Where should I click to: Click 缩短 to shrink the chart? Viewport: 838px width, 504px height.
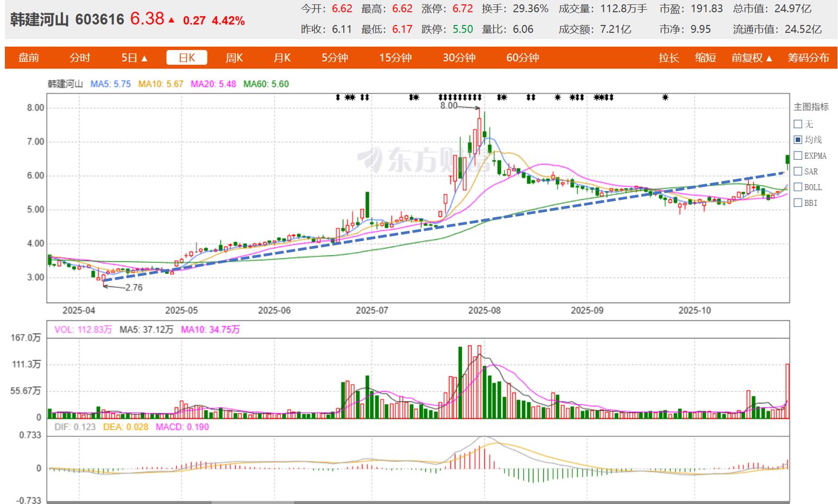(705, 58)
